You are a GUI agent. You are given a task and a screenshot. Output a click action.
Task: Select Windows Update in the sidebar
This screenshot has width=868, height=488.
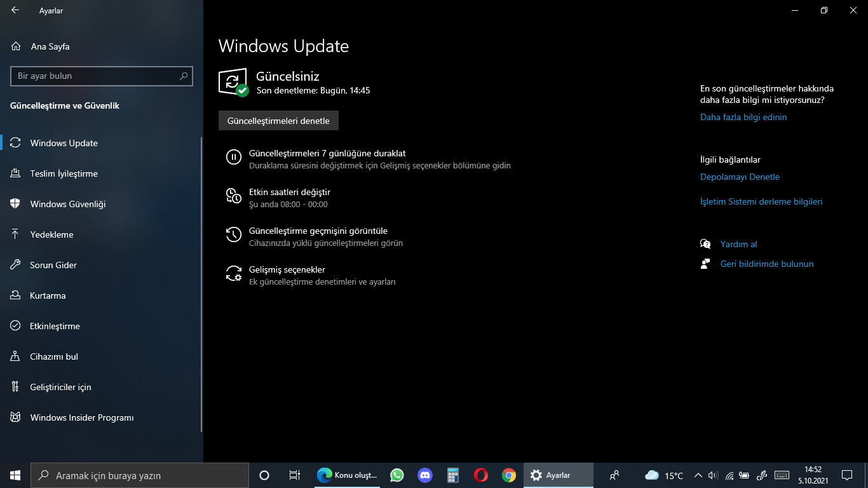(102, 143)
